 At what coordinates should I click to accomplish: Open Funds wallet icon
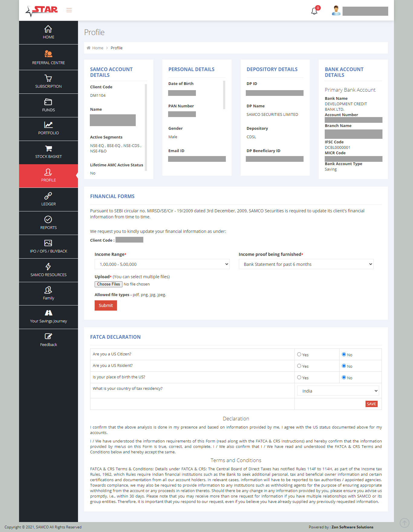click(48, 102)
